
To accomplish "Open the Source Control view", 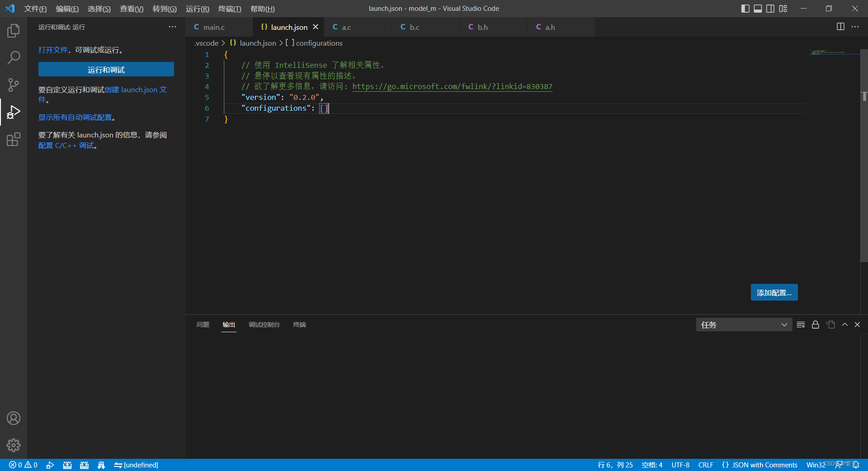I will click(14, 85).
